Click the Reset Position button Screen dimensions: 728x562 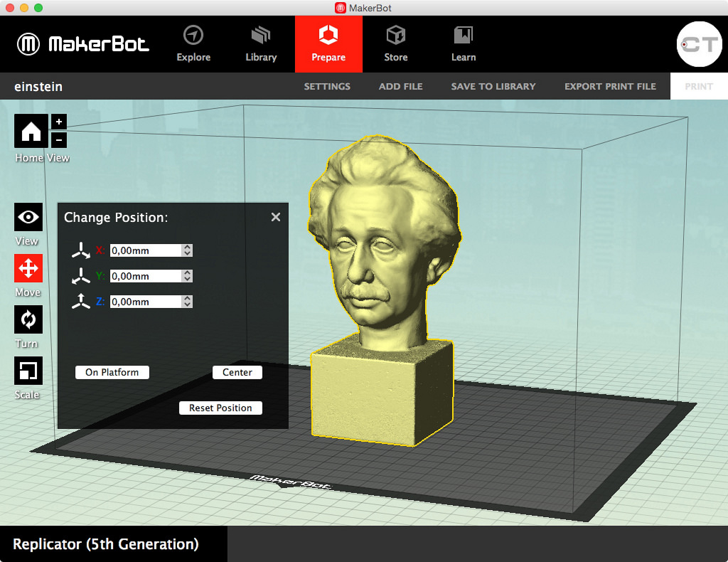[x=220, y=408]
